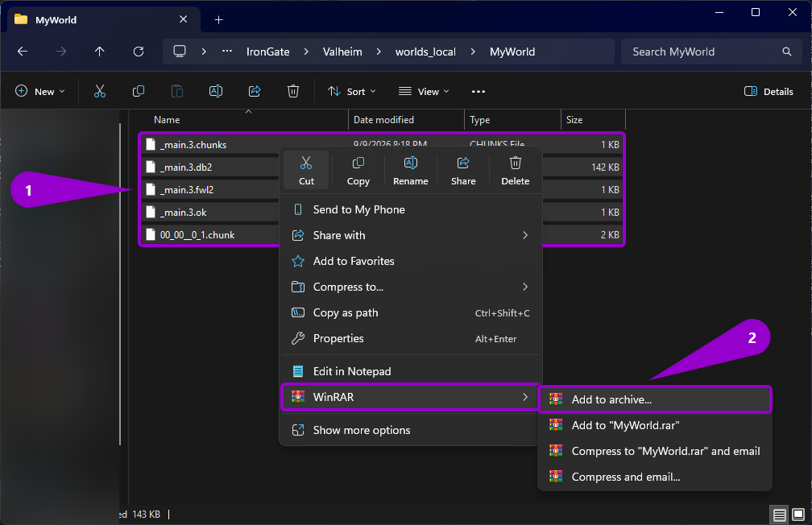Switch to large thumbnails view icon
Screen dimensions: 812x525
[798, 515]
